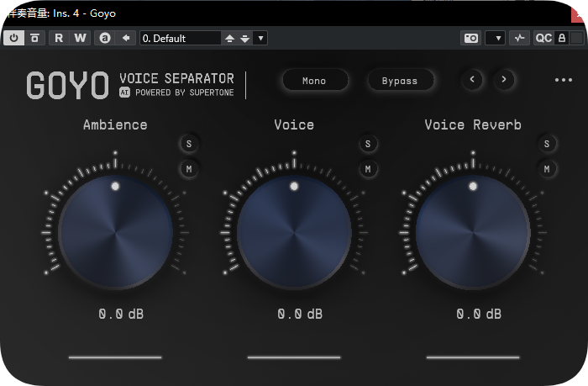Mute the Voice Reverb channel (M)
This screenshot has width=588, height=386.
546,169
